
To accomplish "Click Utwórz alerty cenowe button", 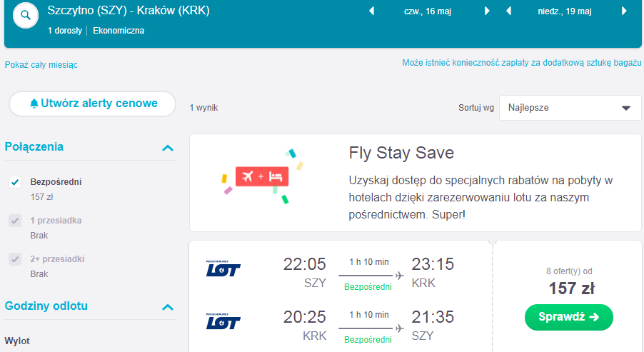I will 92,104.
